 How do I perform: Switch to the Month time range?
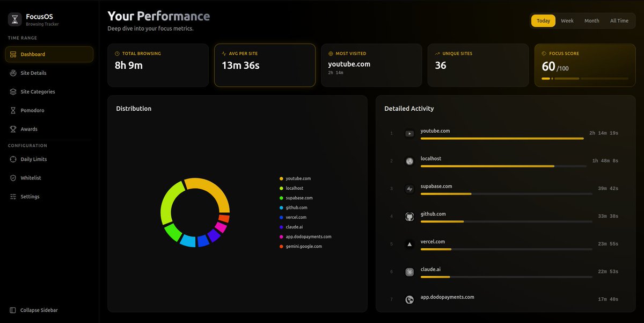pos(592,21)
